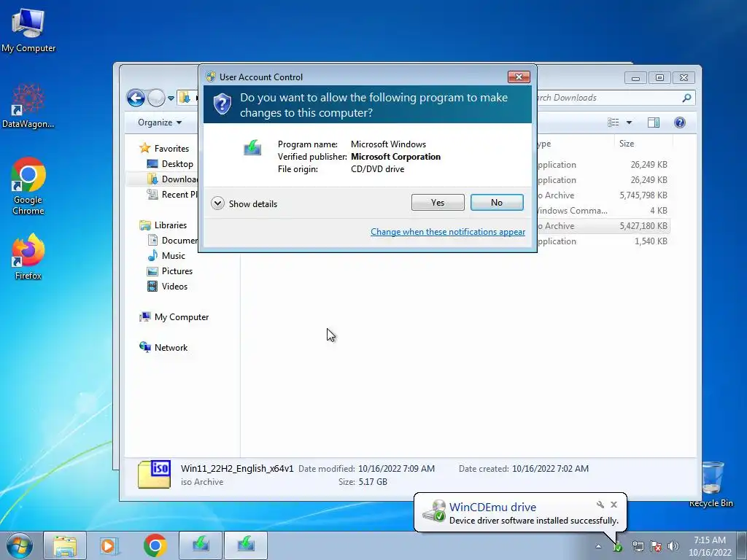Screen dimensions: 747x560
Task: Open Documents library
Action: tap(172, 241)
